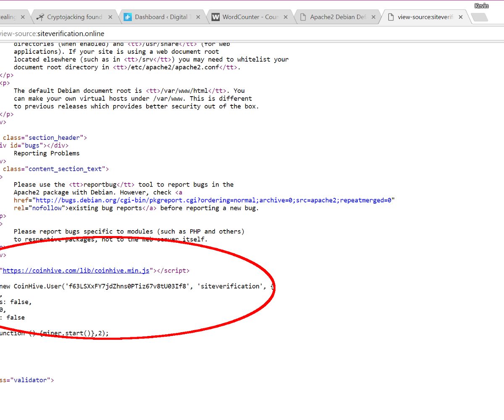The image size is (504, 420).
Task: Open the coinhive.min.js script link
Action: tap(76, 270)
